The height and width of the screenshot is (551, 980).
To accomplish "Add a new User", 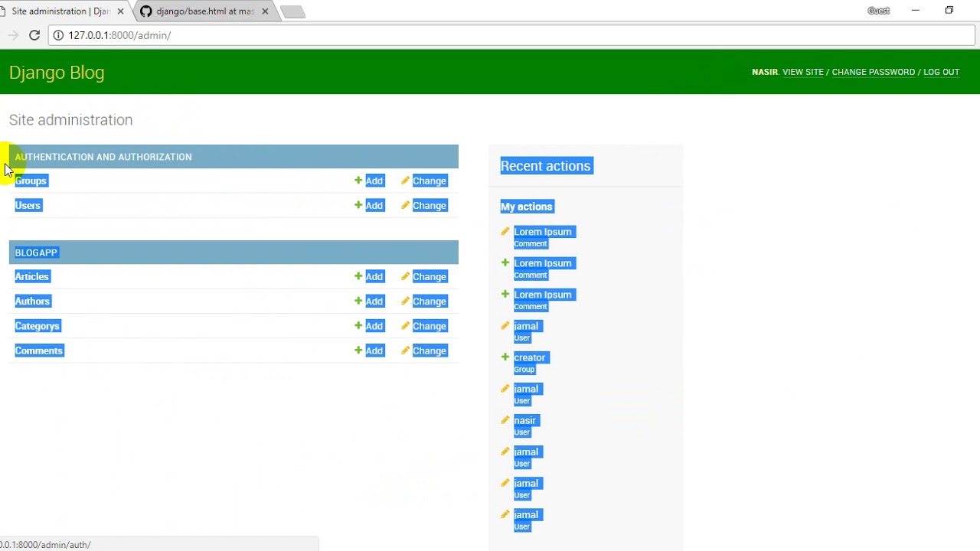I will [369, 205].
